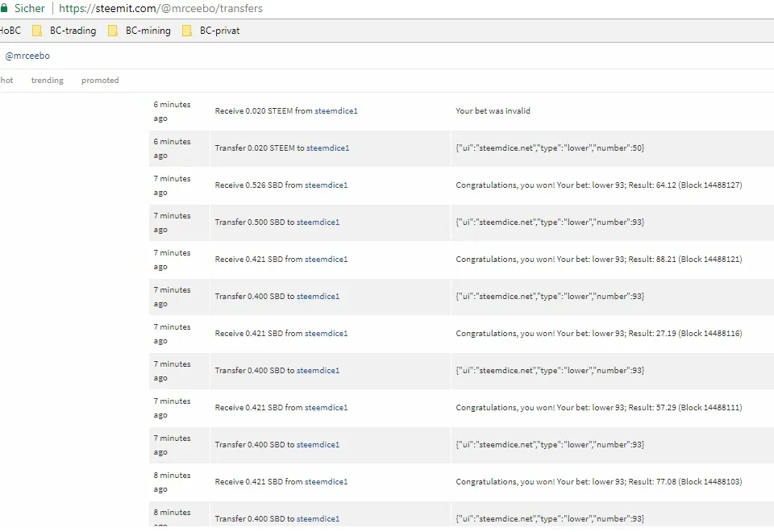Select the memo mentioning Block 14488121
The image size is (774, 532).
(599, 259)
